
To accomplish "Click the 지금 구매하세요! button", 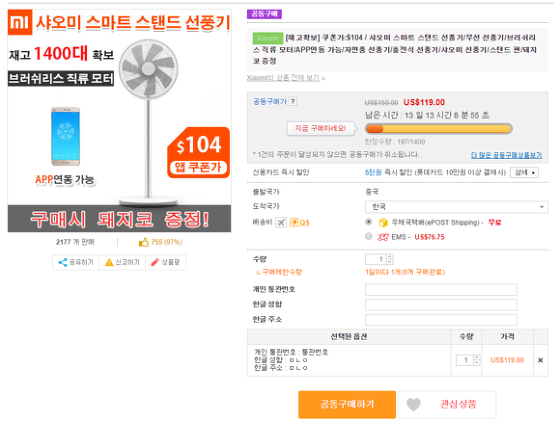I will tap(320, 129).
